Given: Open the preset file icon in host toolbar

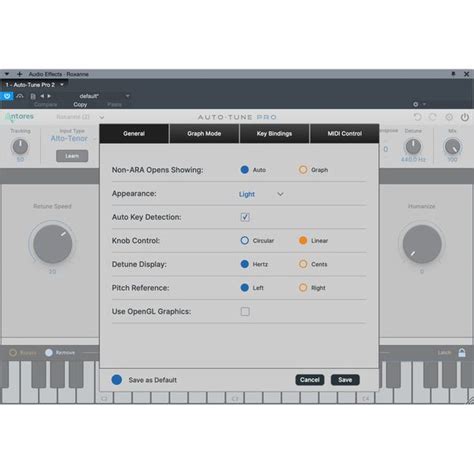Looking at the screenshot, I should click(33, 96).
